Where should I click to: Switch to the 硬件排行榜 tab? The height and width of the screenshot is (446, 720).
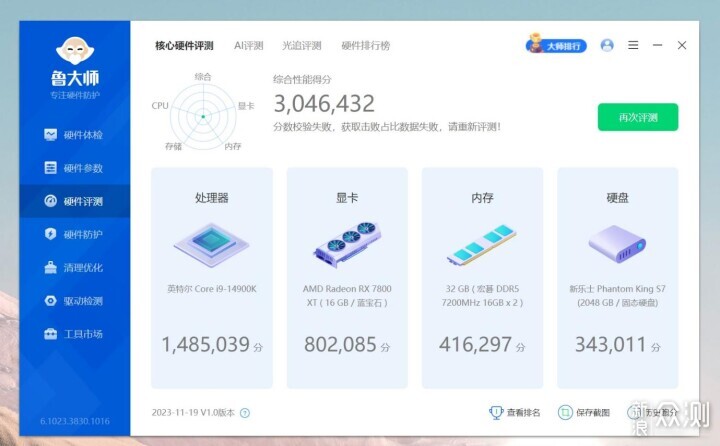pyautogui.click(x=366, y=45)
